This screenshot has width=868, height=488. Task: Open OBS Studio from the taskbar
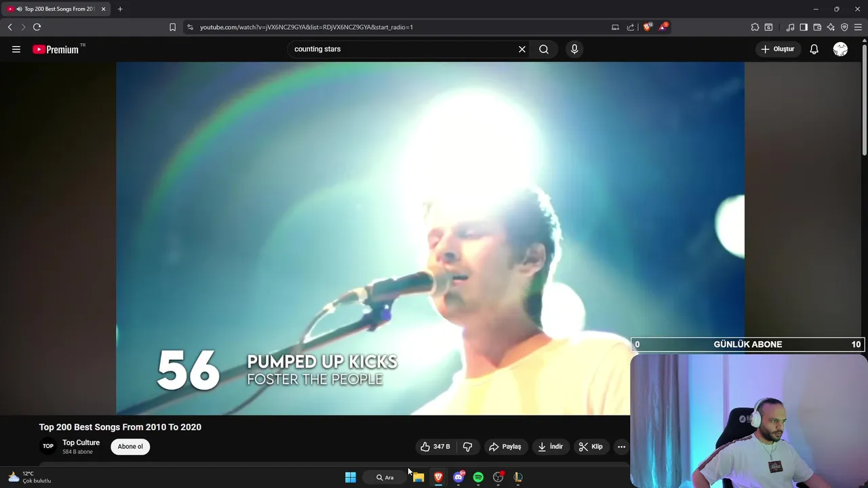498,477
